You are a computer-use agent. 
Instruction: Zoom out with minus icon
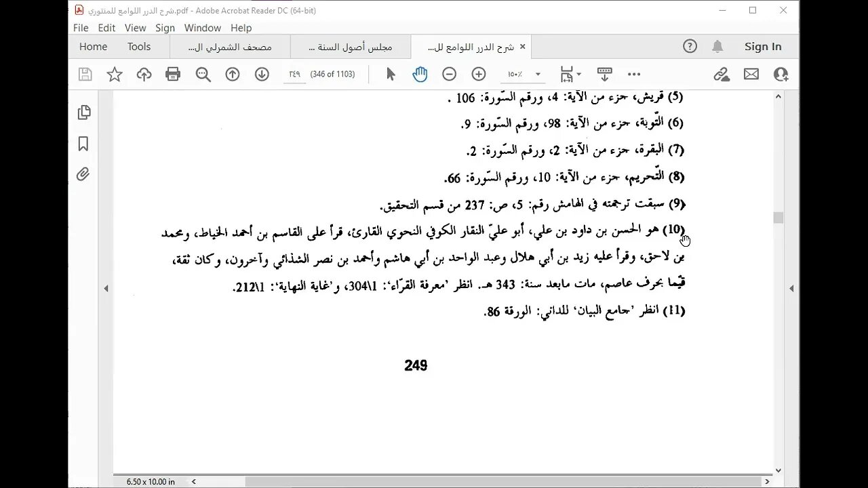tap(449, 75)
